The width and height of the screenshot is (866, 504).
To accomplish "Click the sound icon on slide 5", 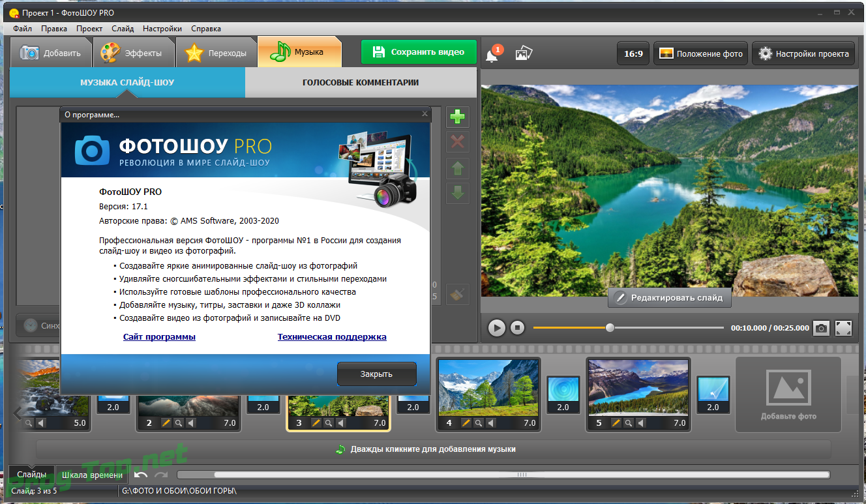I will coord(640,423).
